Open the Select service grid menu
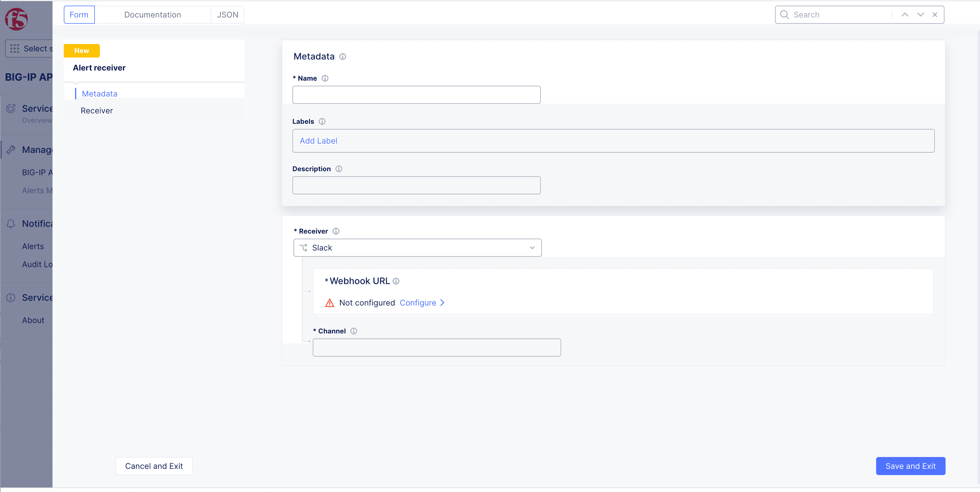Viewport: 980px width, 492px height. [x=29, y=49]
